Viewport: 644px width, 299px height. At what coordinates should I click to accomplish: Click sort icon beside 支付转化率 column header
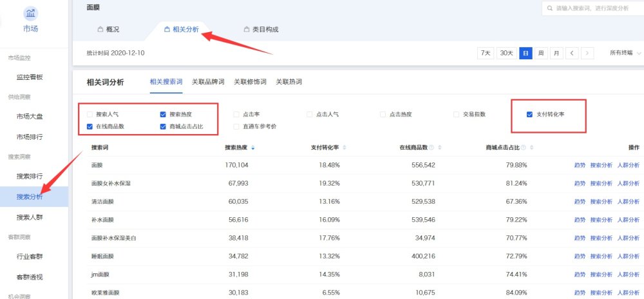coord(345,148)
